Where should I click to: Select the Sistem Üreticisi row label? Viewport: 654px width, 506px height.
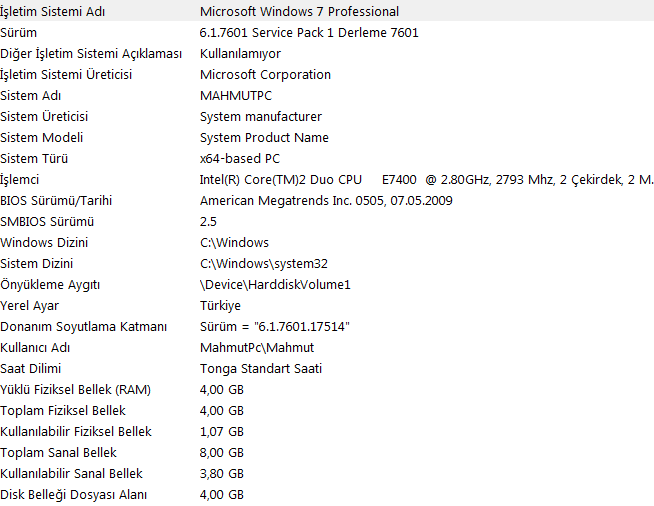[44, 117]
